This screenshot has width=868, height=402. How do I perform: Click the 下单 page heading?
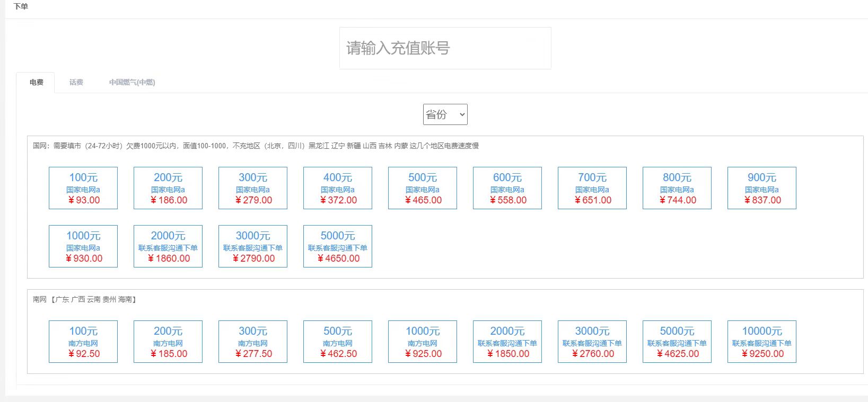click(x=21, y=6)
